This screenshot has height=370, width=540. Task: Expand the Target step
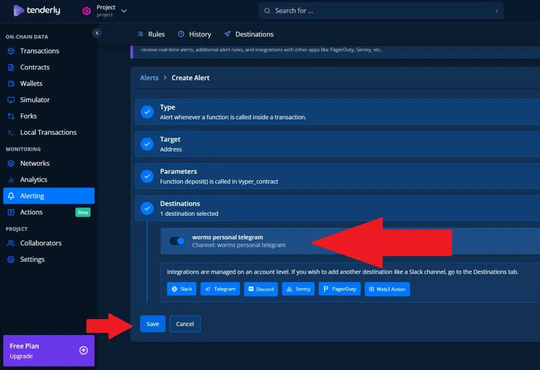tap(338, 144)
